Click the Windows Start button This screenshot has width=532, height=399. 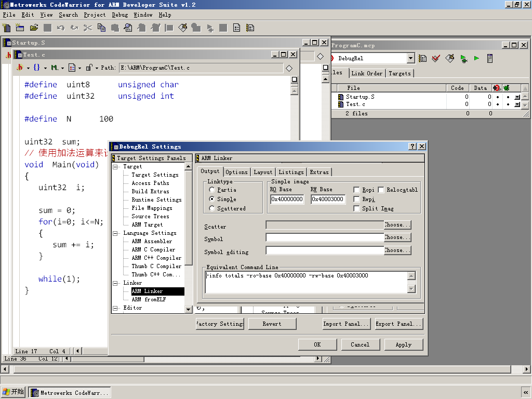point(14,392)
